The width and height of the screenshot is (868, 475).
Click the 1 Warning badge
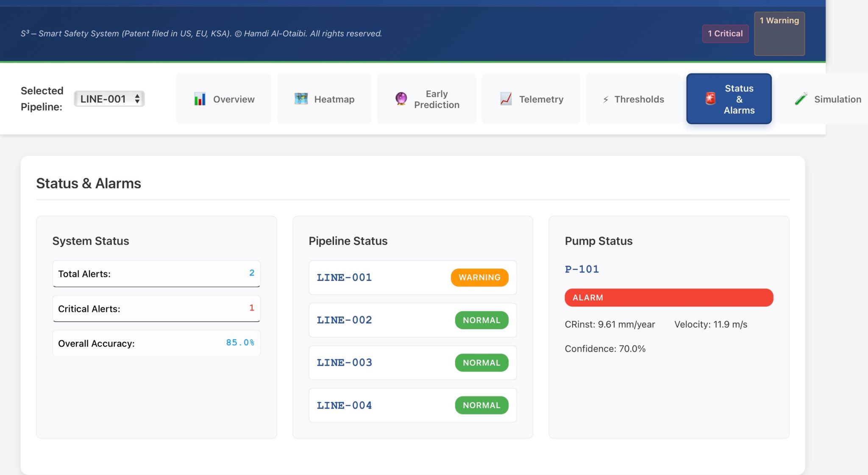pos(779,33)
